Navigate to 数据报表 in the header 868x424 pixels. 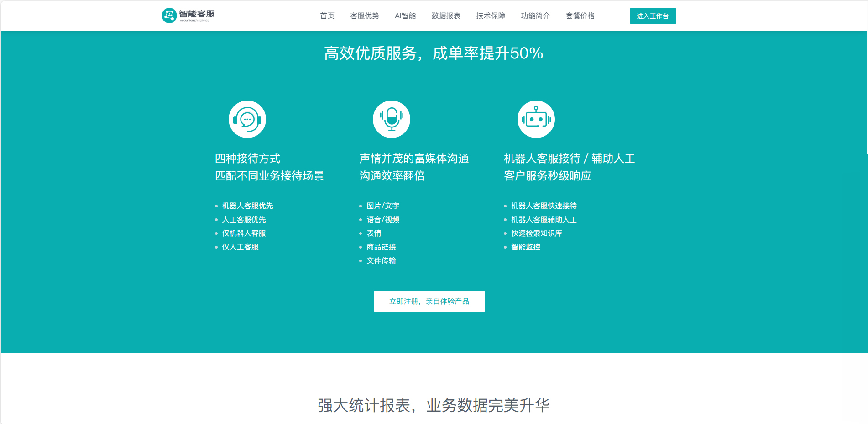(x=446, y=16)
